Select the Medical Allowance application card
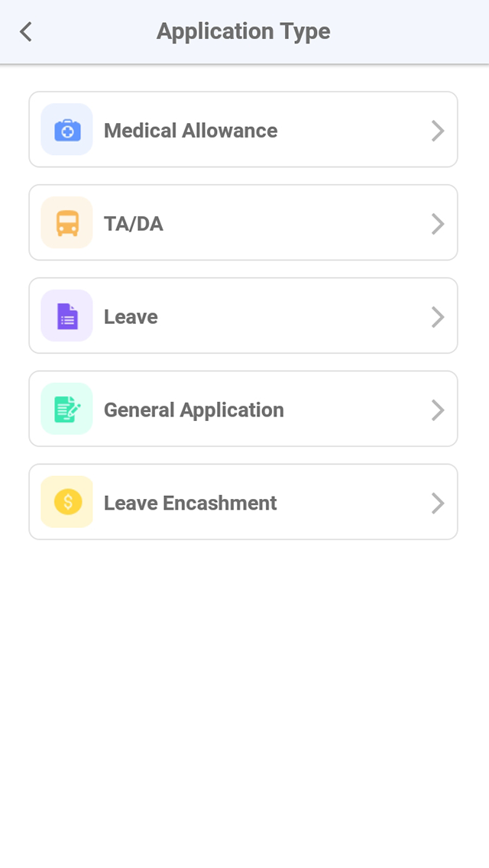Screen dimensions: 489x868 (x=243, y=129)
